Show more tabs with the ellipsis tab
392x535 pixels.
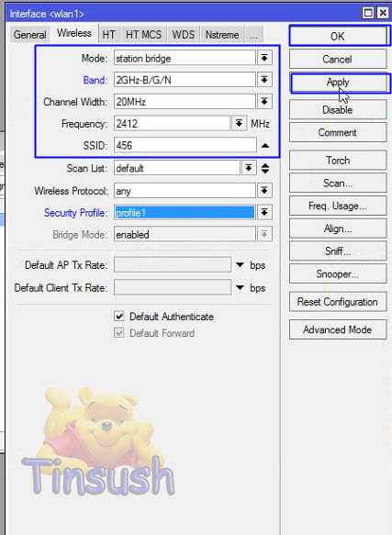coord(253,35)
